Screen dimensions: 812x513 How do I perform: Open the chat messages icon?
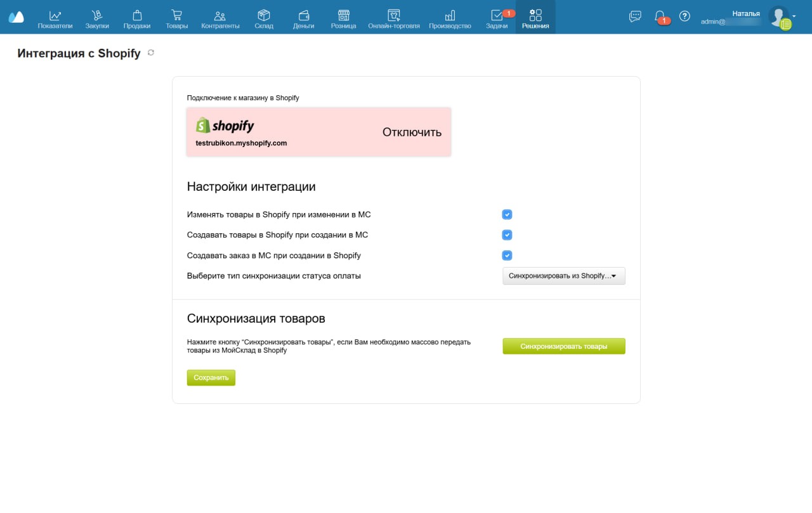pyautogui.click(x=635, y=16)
